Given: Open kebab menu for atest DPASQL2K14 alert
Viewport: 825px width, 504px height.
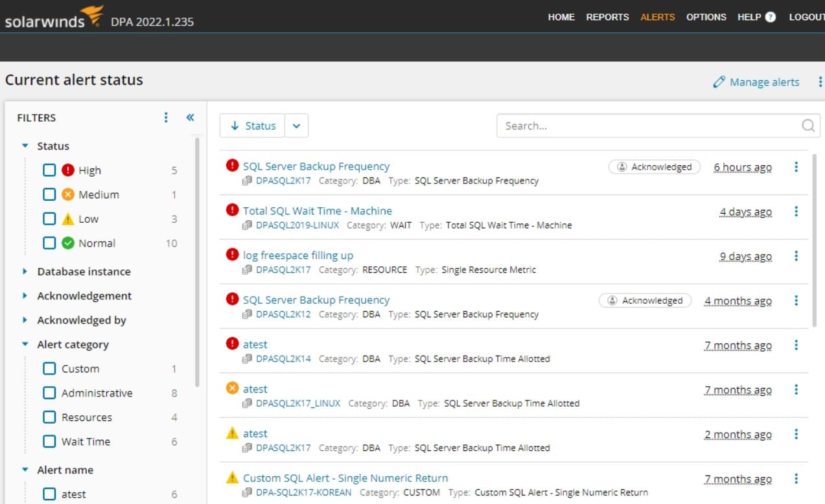Looking at the screenshot, I should (796, 345).
